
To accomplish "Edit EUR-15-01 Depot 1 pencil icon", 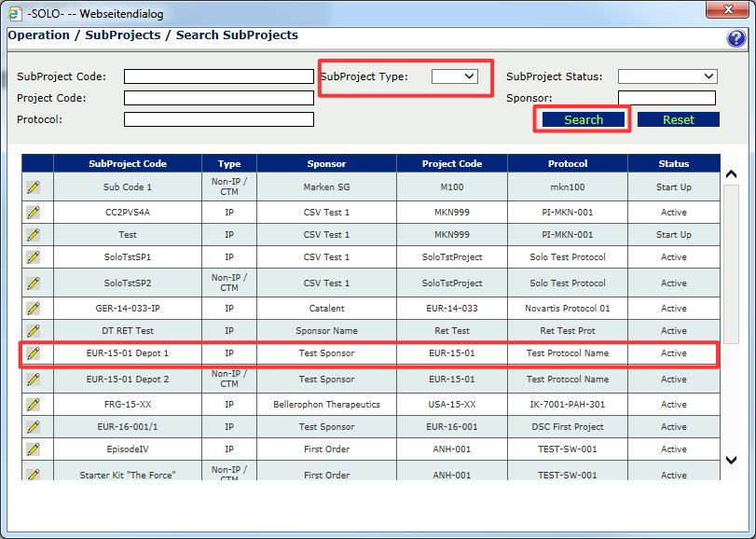I will pos(34,353).
